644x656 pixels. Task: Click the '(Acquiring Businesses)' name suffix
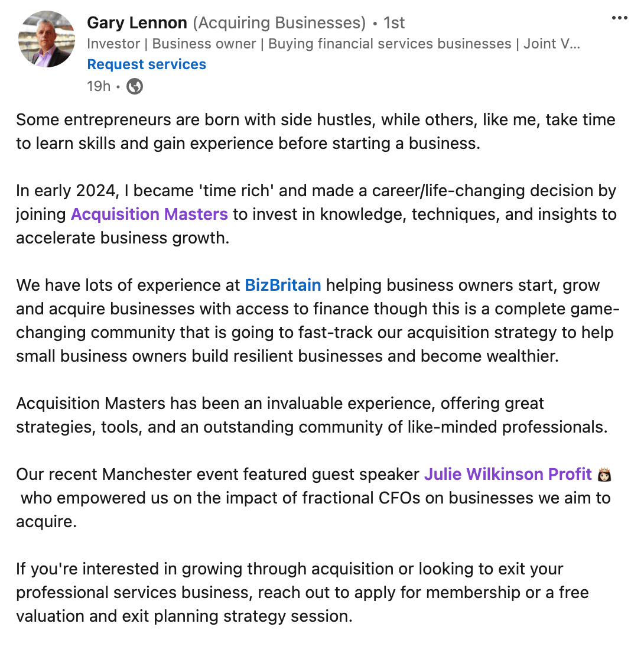coord(279,23)
